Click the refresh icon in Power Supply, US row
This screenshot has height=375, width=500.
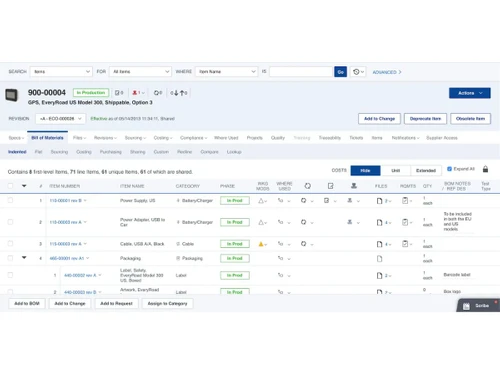[x=303, y=200]
